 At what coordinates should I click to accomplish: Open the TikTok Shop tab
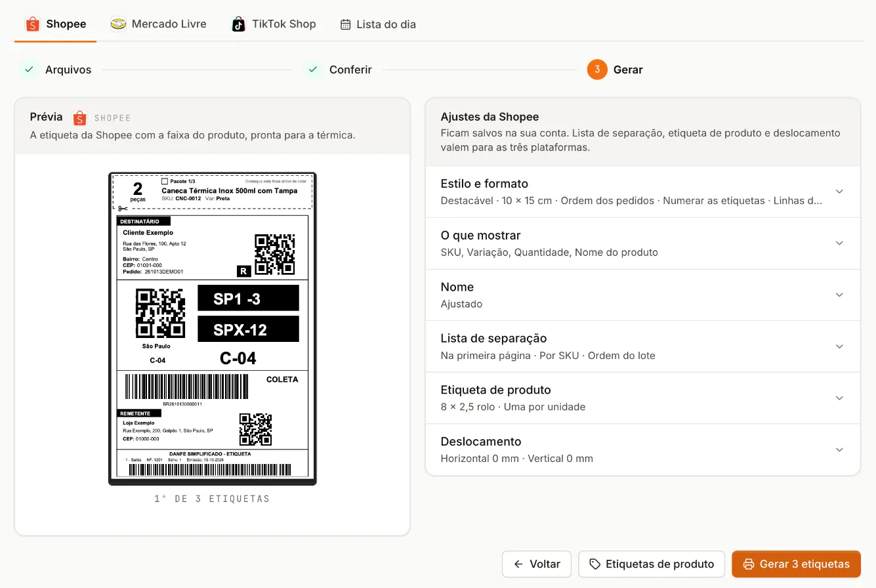[x=274, y=24]
